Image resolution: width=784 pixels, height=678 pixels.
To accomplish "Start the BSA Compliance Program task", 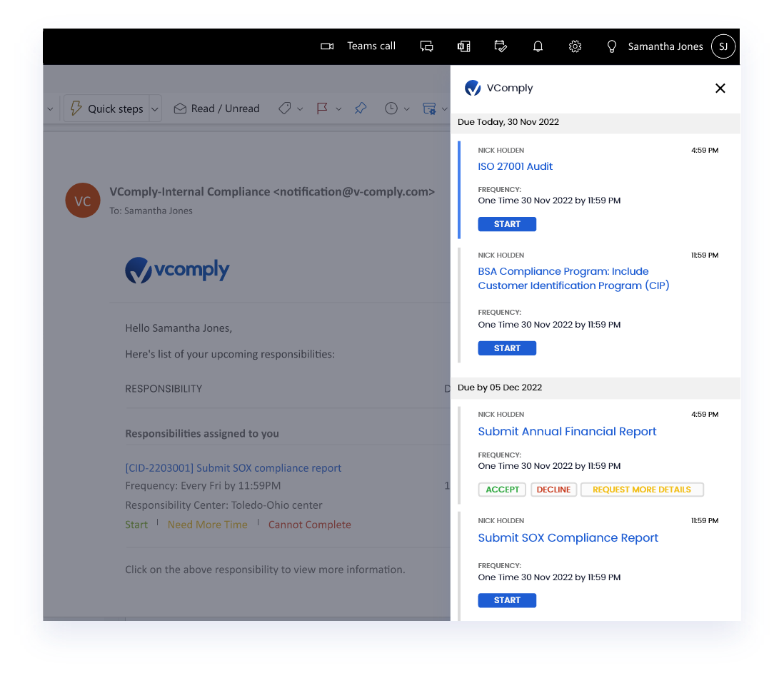I will point(507,348).
